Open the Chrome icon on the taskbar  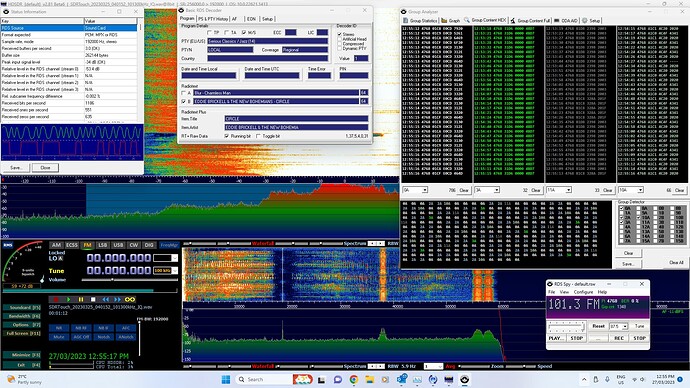coord(354,379)
